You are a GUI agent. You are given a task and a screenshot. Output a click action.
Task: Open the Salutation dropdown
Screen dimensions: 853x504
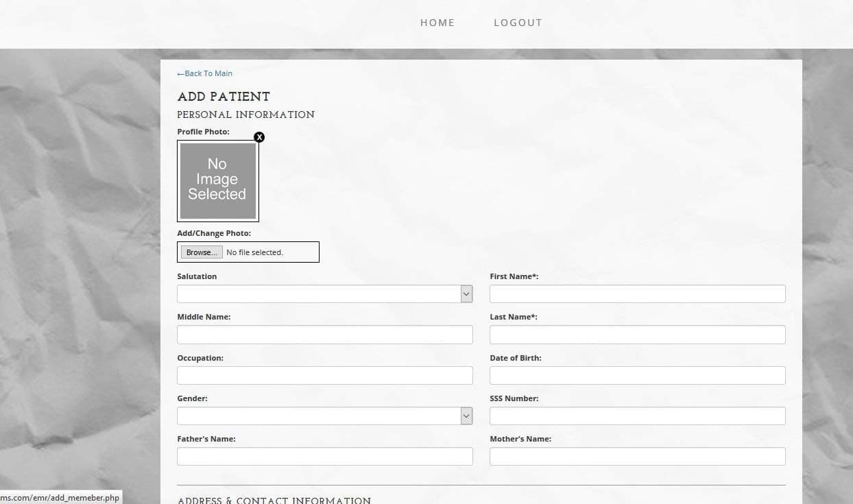click(x=319, y=294)
